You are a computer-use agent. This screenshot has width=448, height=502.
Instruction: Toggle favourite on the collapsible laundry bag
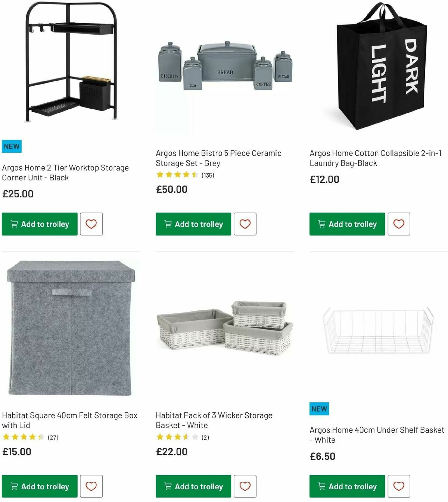click(399, 224)
